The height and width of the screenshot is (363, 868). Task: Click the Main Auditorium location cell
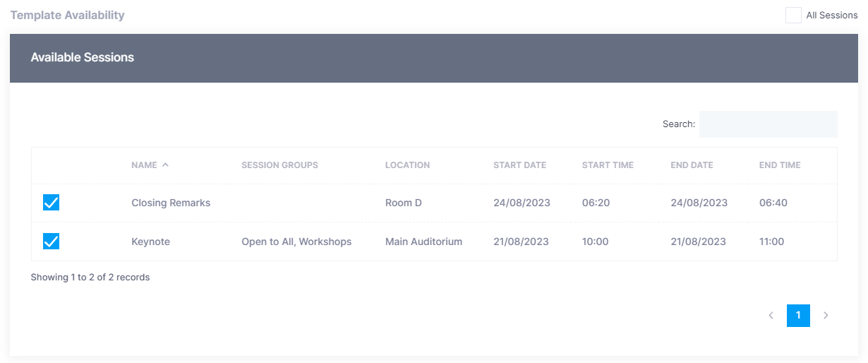coord(423,242)
